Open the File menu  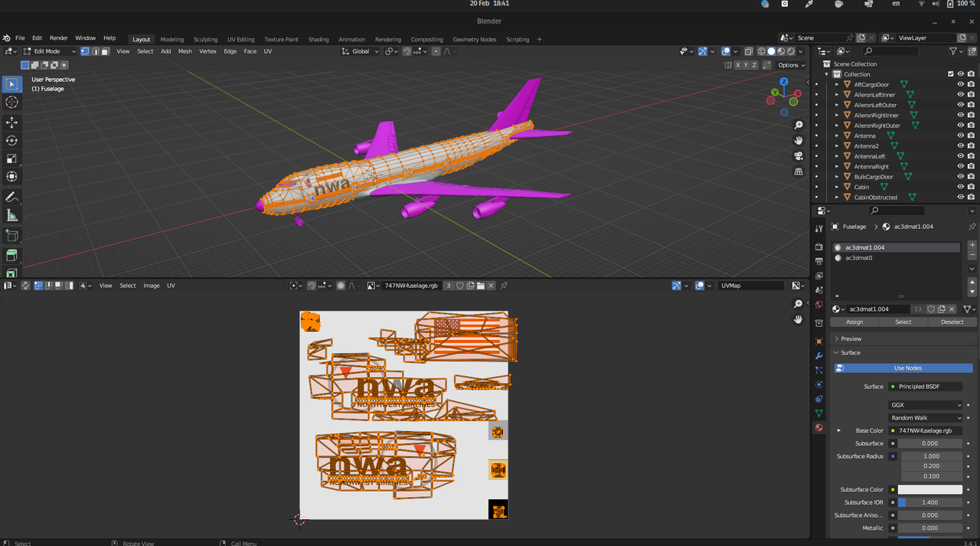(20, 38)
